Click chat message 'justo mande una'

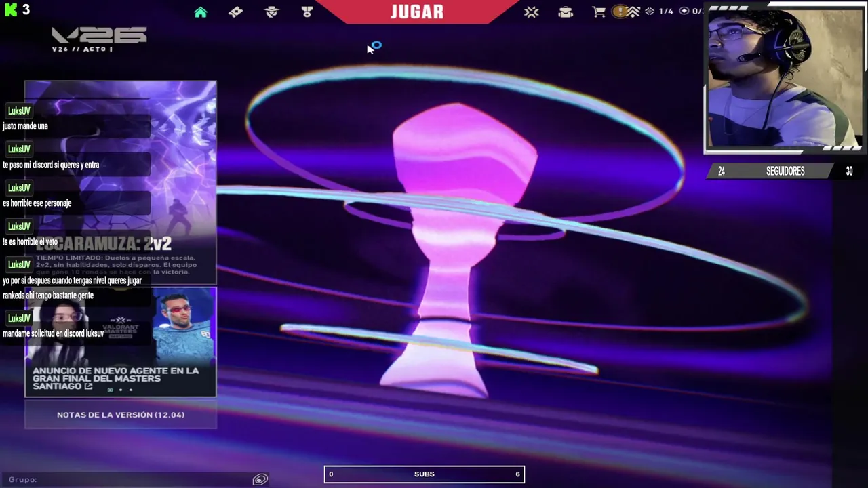pos(25,126)
